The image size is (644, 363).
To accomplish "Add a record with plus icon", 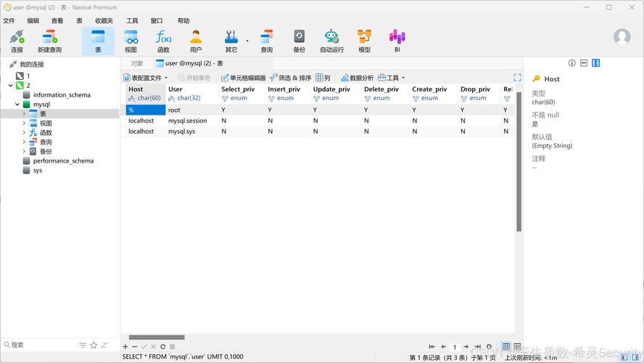I will coord(125,346).
